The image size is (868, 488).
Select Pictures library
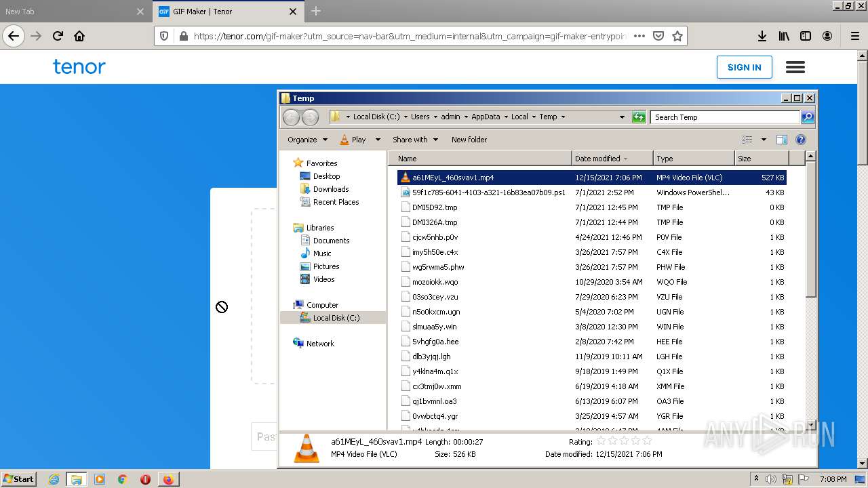point(326,266)
